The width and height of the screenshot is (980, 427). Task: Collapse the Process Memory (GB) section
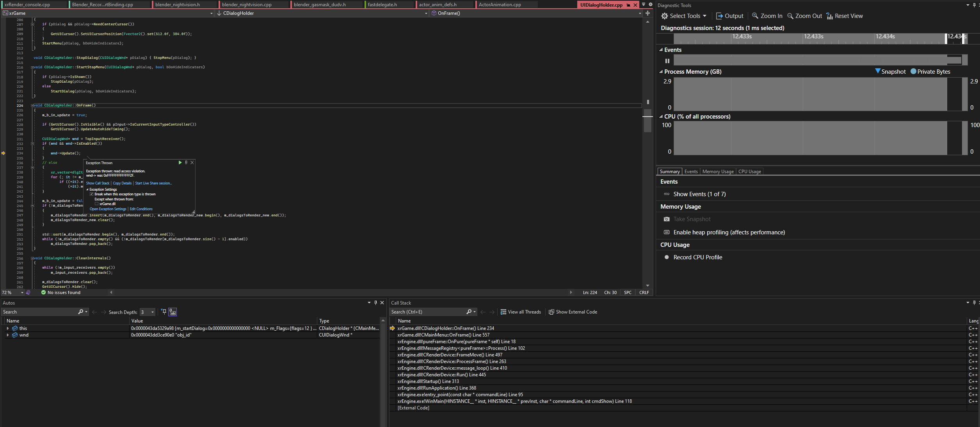click(661, 71)
